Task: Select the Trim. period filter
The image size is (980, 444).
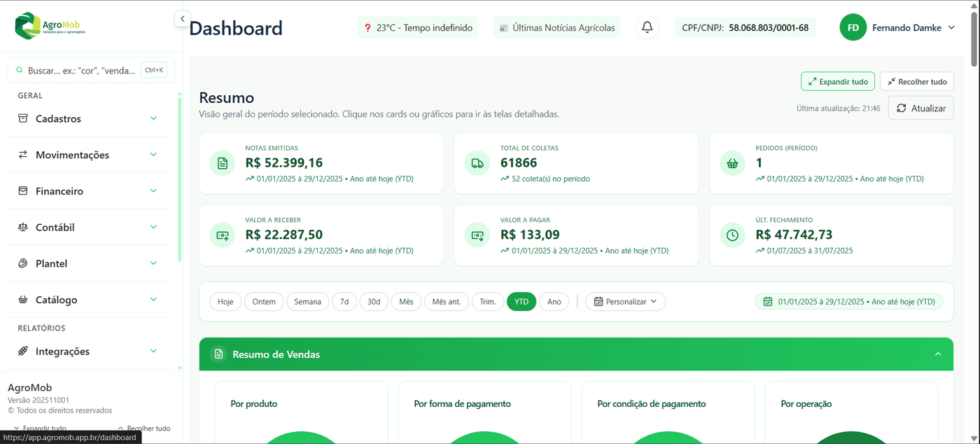Action: tap(488, 302)
